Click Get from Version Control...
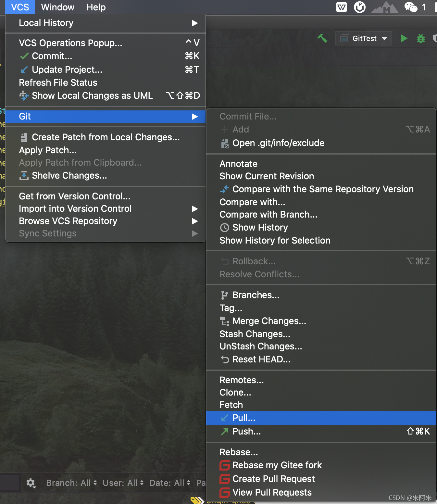This screenshot has width=437, height=504. pyautogui.click(x=106, y=196)
